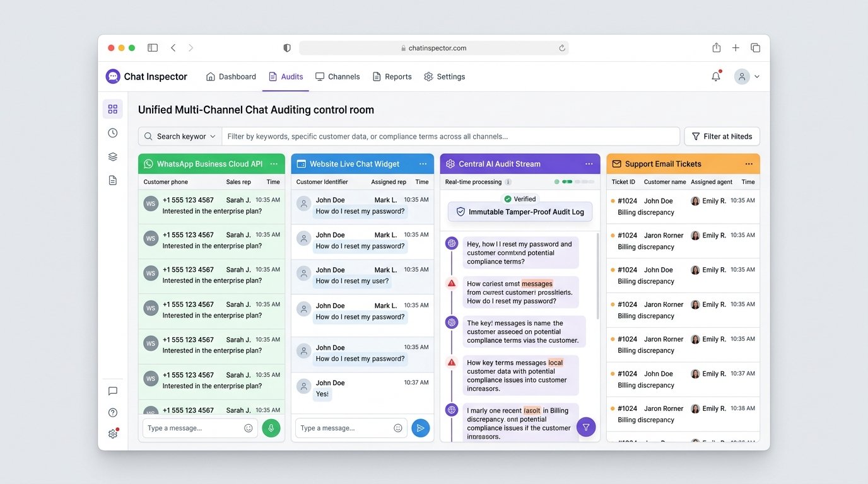Click the shield icon on Tamper-Proof Audit Log

click(x=460, y=212)
